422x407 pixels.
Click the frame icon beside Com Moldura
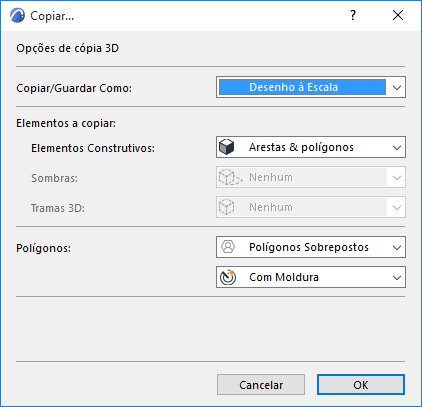[228, 277]
